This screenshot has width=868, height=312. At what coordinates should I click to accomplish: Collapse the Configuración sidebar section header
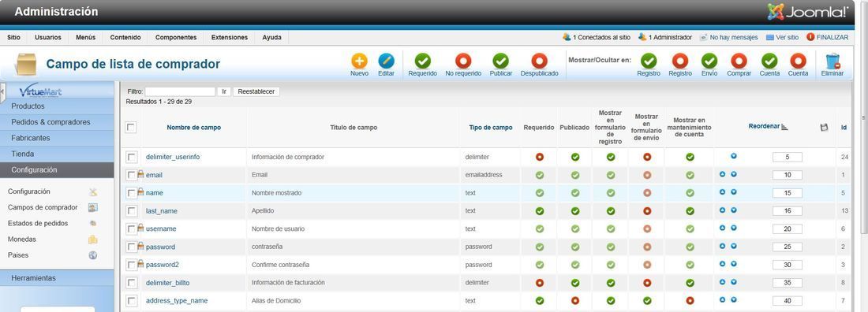point(57,170)
